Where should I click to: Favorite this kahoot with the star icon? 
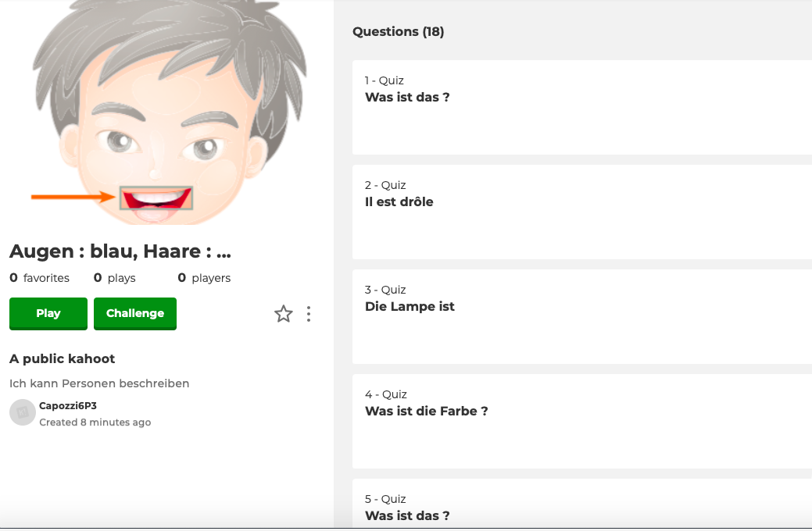tap(283, 314)
